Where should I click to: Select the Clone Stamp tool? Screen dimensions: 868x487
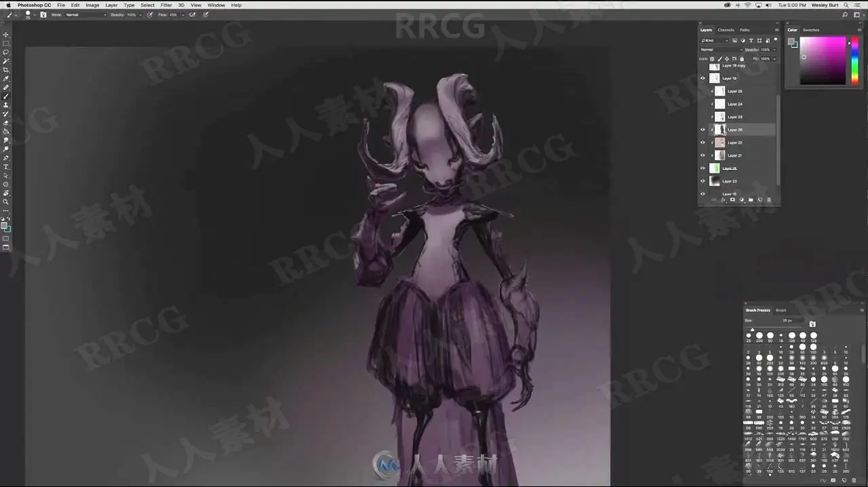pyautogui.click(x=6, y=104)
